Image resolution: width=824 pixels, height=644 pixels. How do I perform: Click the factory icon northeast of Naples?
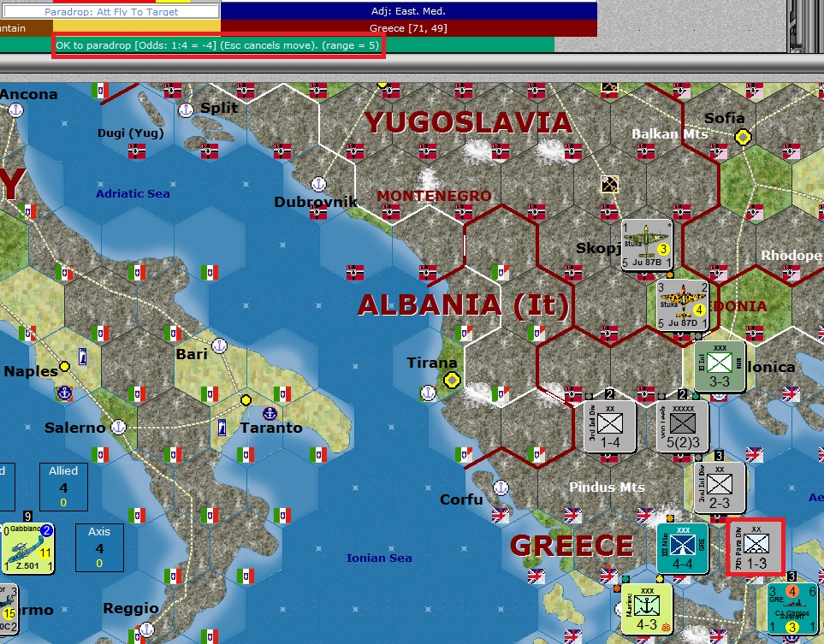(82, 356)
